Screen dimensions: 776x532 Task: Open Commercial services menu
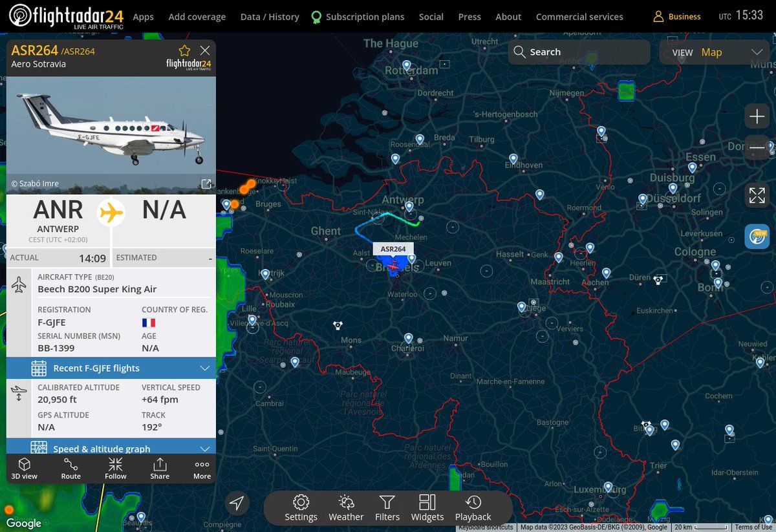point(579,17)
